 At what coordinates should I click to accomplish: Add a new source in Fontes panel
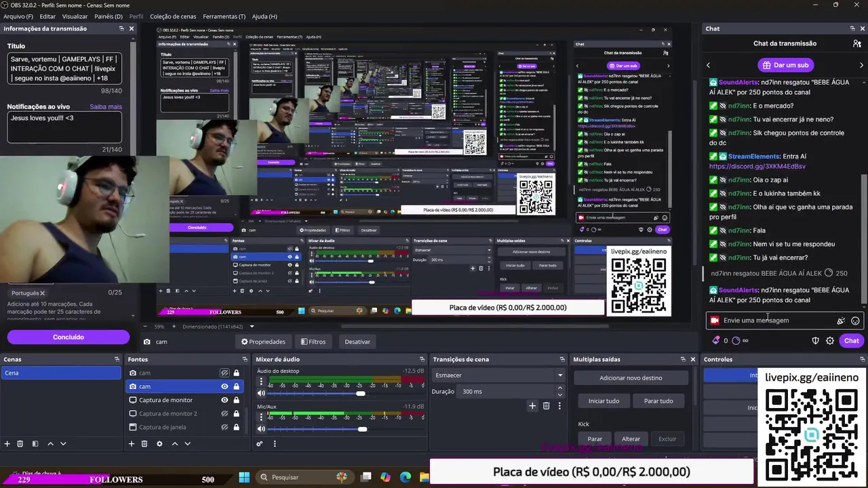132,444
